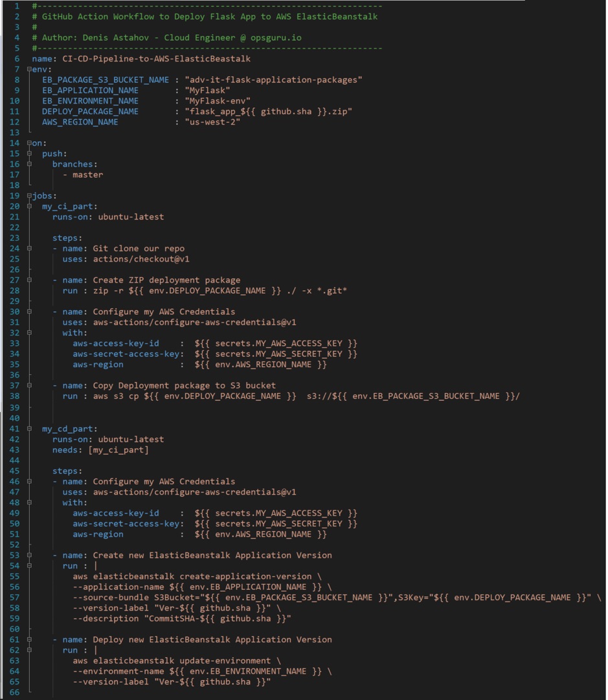Collapse the 'Copy Deployment package to S3 bucket' step
This screenshot has height=700, width=608.
tap(29, 386)
